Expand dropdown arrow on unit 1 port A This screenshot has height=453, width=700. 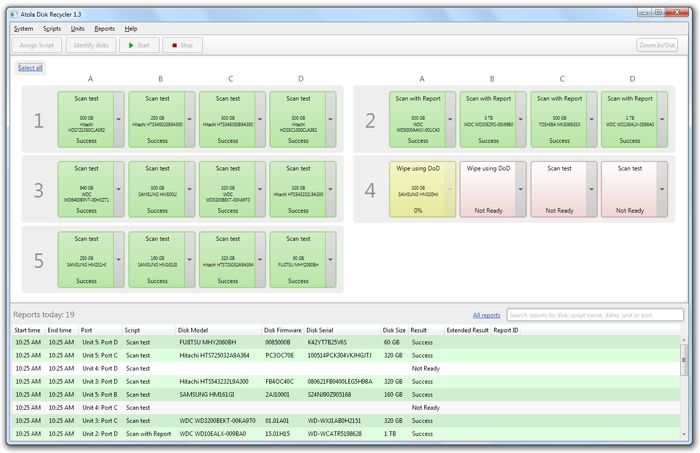click(120, 119)
